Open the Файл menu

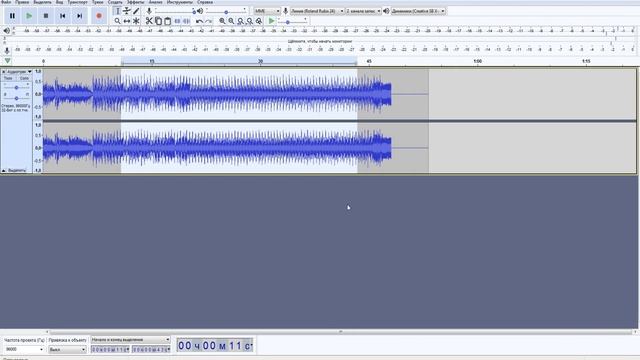(6, 2)
